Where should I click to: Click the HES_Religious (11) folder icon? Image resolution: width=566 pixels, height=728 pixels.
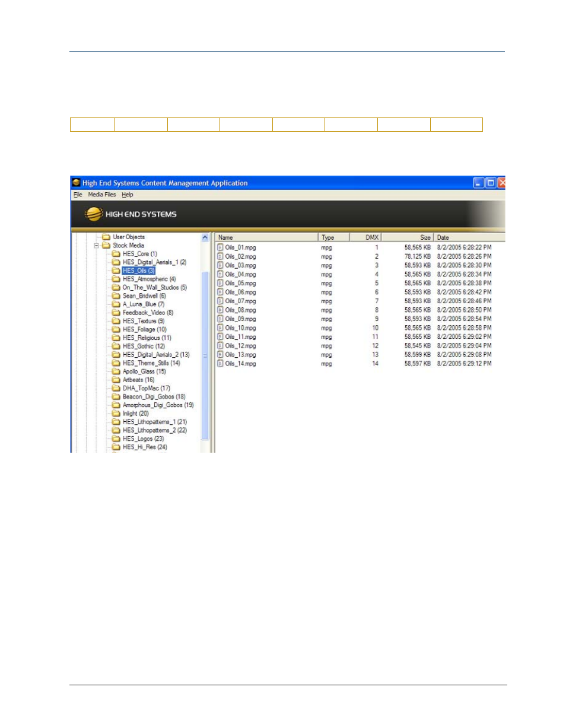[x=116, y=338]
